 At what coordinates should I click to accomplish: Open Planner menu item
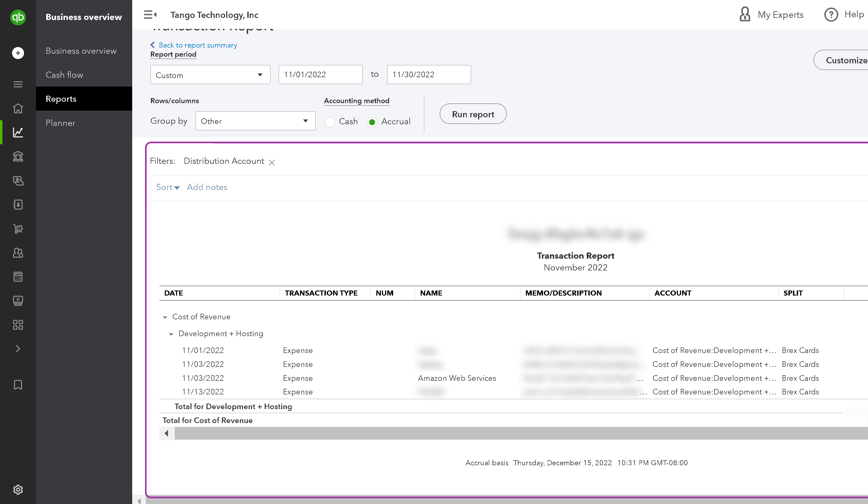click(x=60, y=123)
